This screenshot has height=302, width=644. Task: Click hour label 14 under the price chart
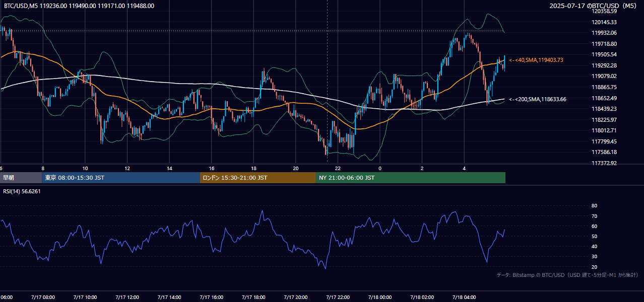pyautogui.click(x=169, y=168)
